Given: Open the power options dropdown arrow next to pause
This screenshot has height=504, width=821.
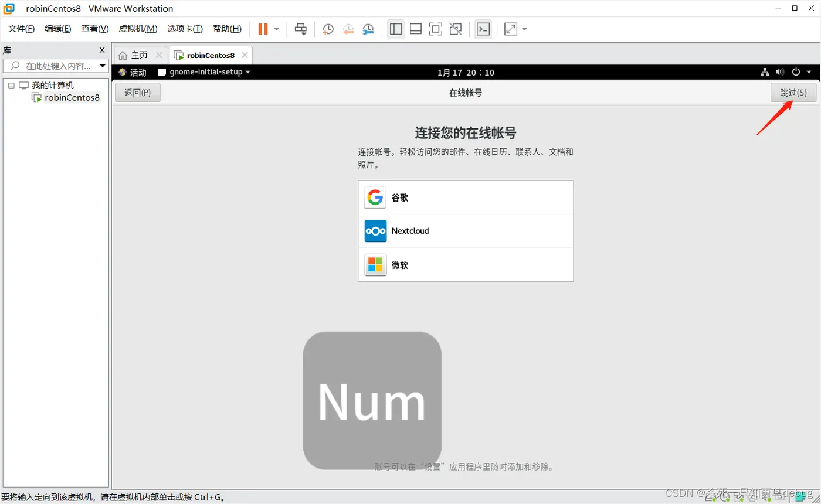Looking at the screenshot, I should [277, 29].
